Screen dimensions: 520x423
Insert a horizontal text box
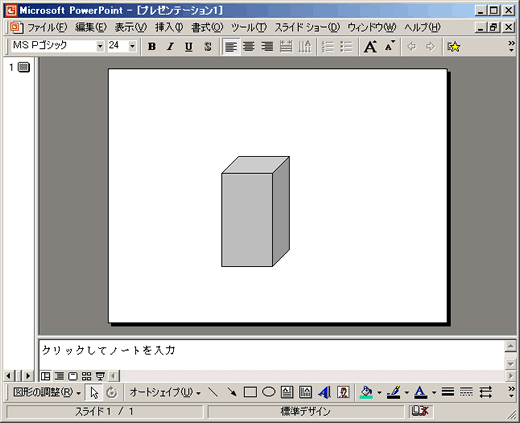[287, 392]
